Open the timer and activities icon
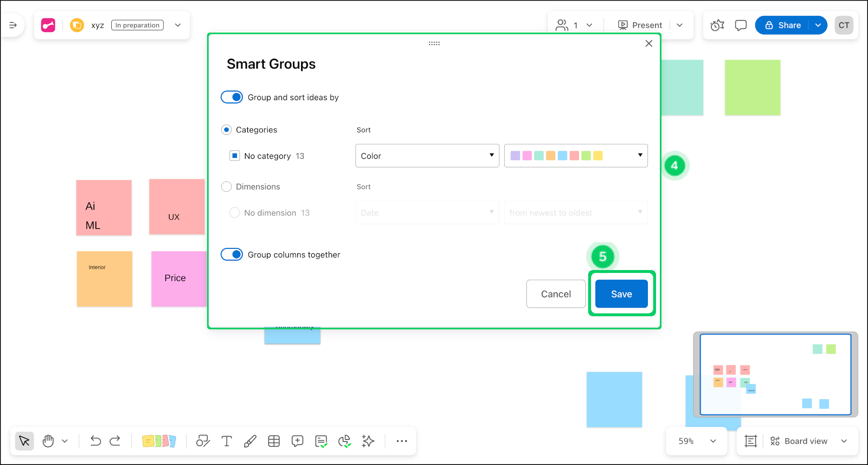868x465 pixels. [x=717, y=25]
